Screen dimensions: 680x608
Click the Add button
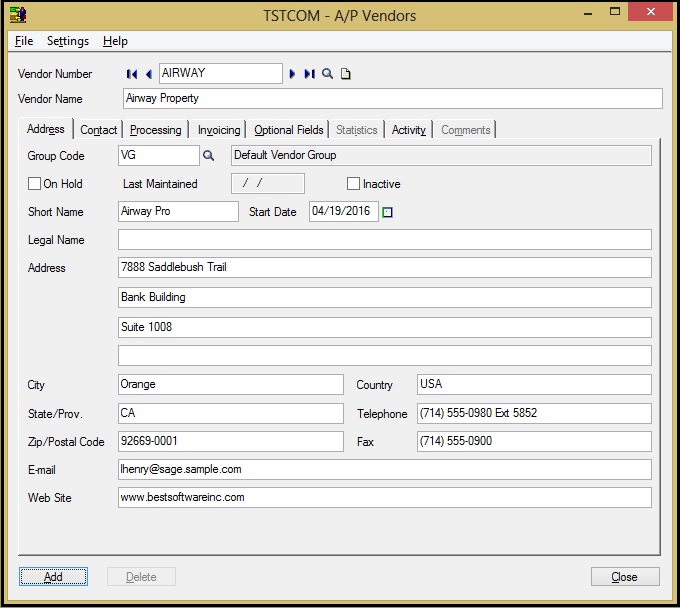[x=53, y=577]
